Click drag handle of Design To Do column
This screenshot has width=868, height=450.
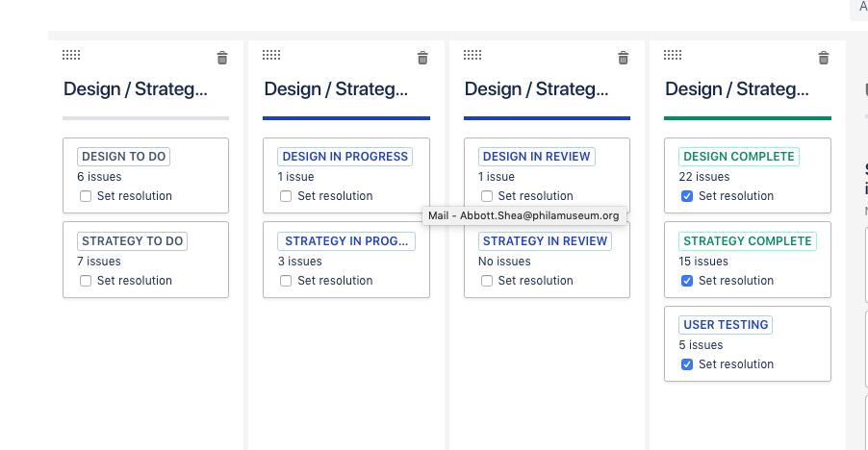click(x=71, y=55)
